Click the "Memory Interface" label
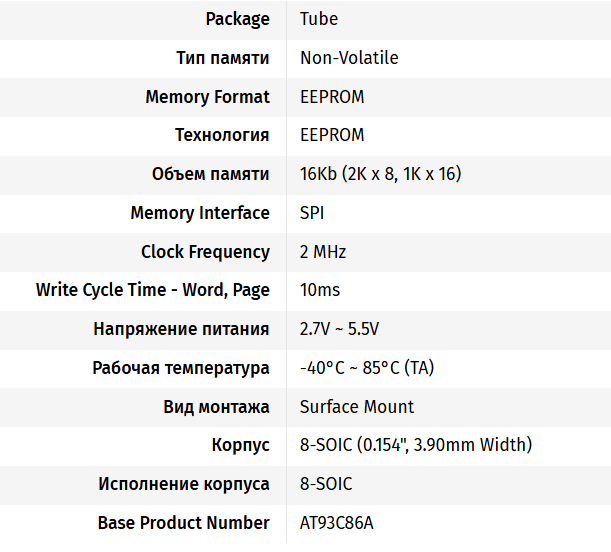611x552 pixels. (200, 213)
